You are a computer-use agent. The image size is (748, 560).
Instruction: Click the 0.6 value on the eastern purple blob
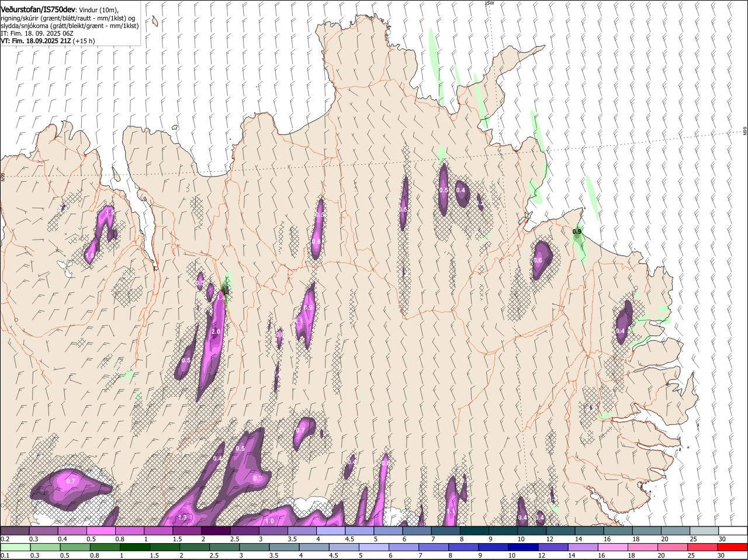pos(538,260)
